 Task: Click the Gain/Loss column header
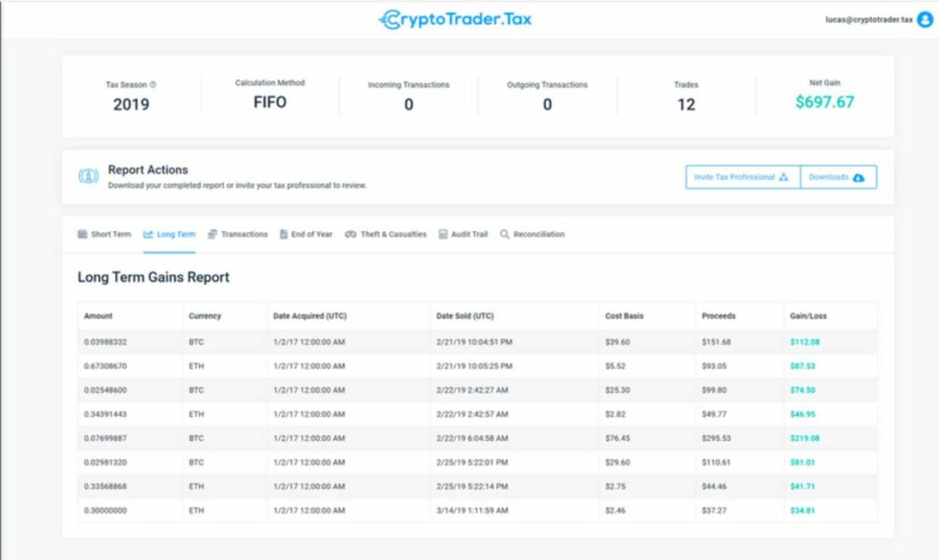coord(808,316)
